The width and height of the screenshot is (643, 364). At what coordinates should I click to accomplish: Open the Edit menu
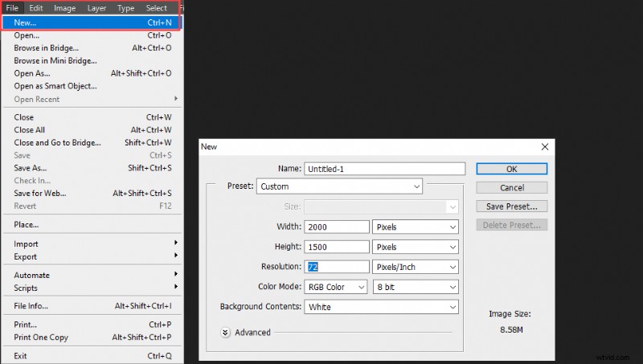pyautogui.click(x=37, y=8)
